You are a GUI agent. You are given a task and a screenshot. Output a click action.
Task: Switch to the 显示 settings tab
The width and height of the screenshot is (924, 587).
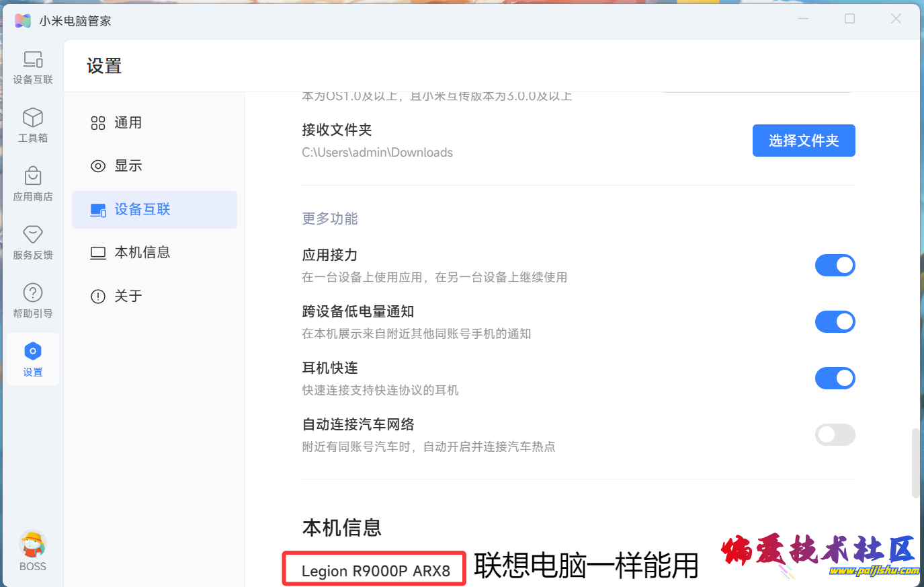(x=128, y=166)
